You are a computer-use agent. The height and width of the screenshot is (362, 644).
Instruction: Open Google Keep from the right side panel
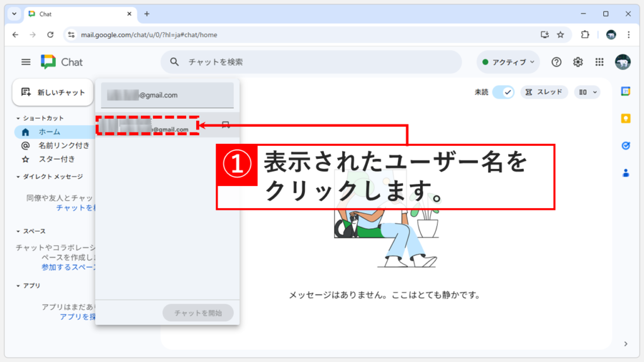point(625,119)
